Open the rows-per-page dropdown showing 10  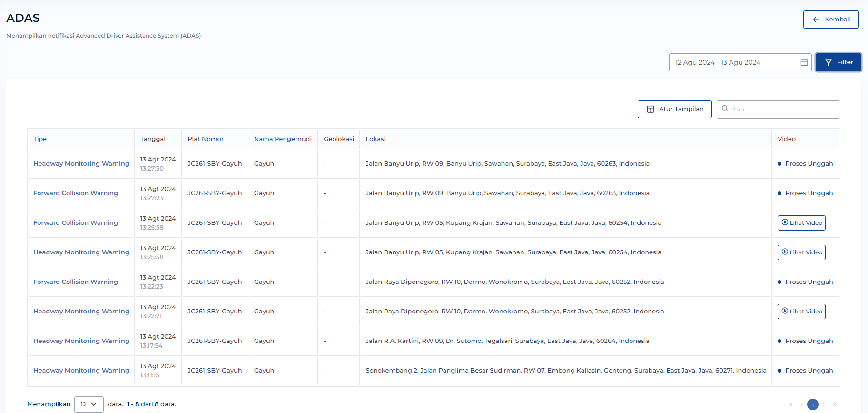89,404
